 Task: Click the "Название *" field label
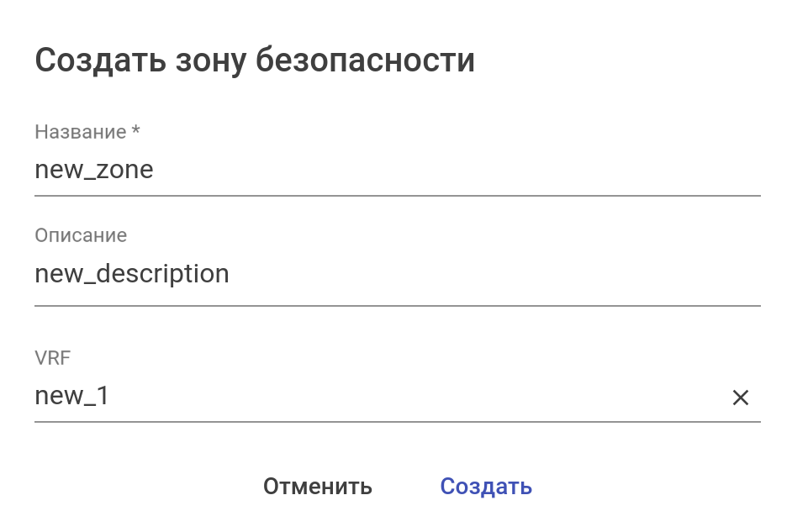click(80, 132)
